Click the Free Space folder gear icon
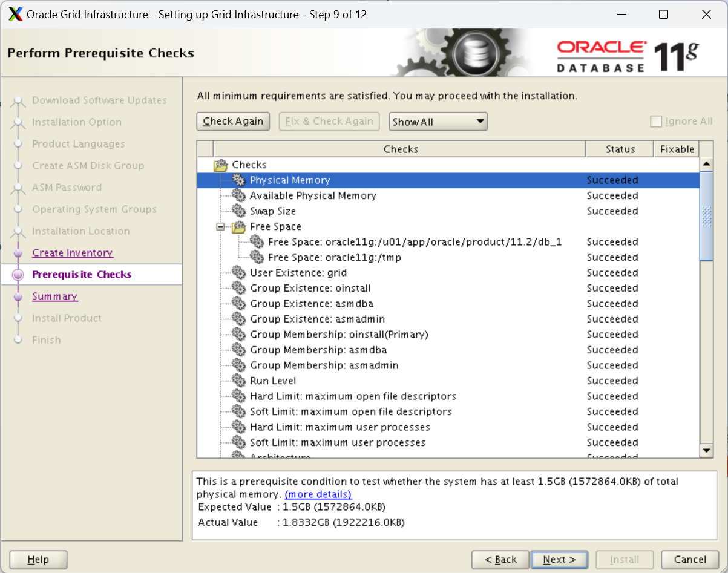Viewport: 728px width, 573px height. pyautogui.click(x=240, y=226)
